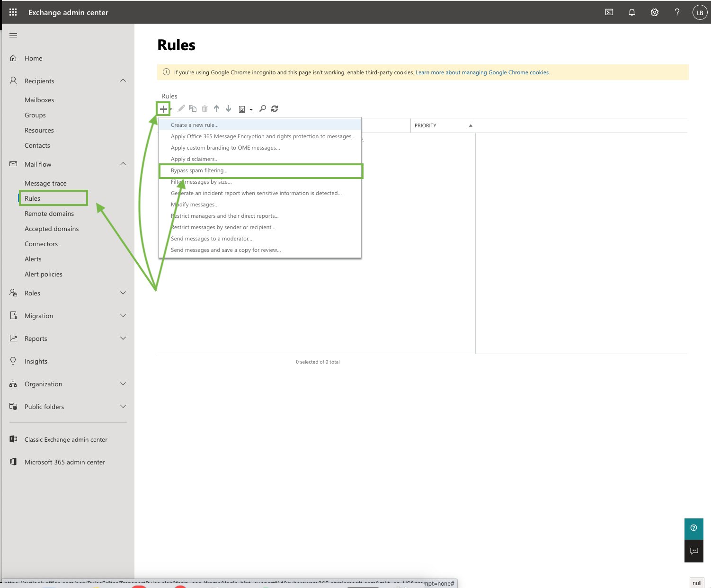This screenshot has width=711, height=588.
Task: Click the black feedback chat icon
Action: pyautogui.click(x=694, y=551)
